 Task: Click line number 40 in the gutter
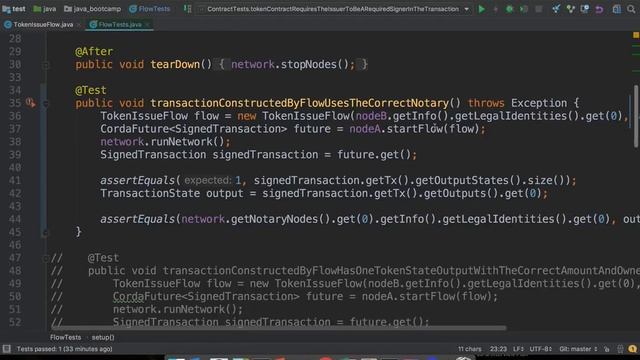pyautogui.click(x=15, y=168)
